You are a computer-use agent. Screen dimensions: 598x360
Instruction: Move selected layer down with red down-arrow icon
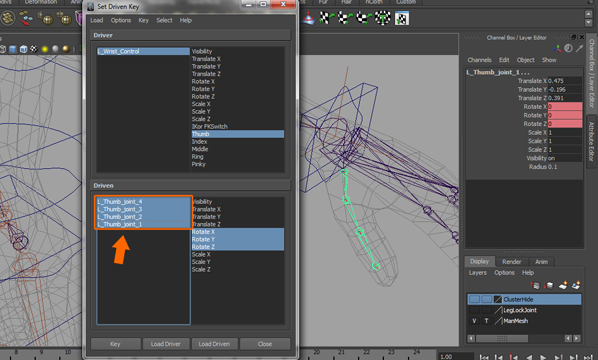[548, 285]
